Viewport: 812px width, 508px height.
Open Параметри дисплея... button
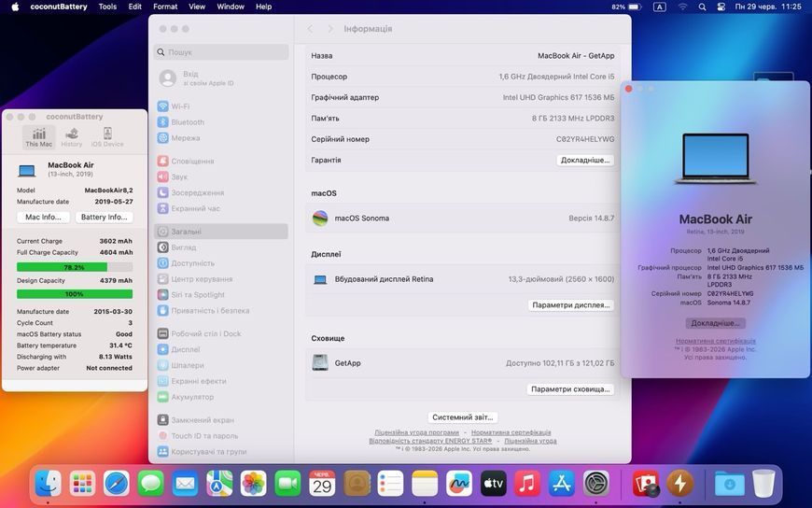click(x=571, y=305)
